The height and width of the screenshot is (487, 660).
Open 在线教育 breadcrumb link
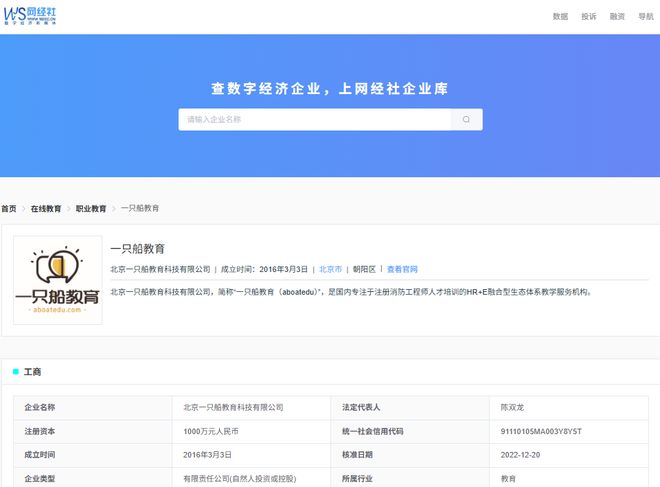click(x=46, y=208)
